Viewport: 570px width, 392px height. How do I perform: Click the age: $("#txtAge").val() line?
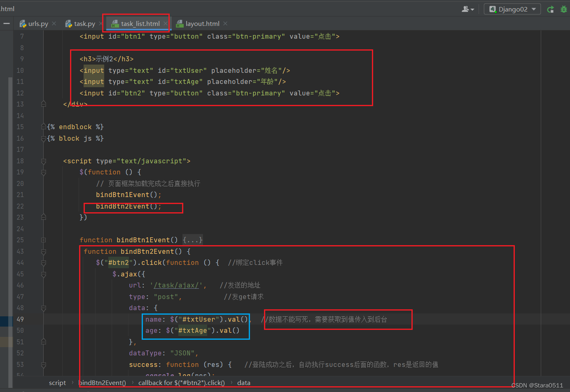tap(192, 330)
